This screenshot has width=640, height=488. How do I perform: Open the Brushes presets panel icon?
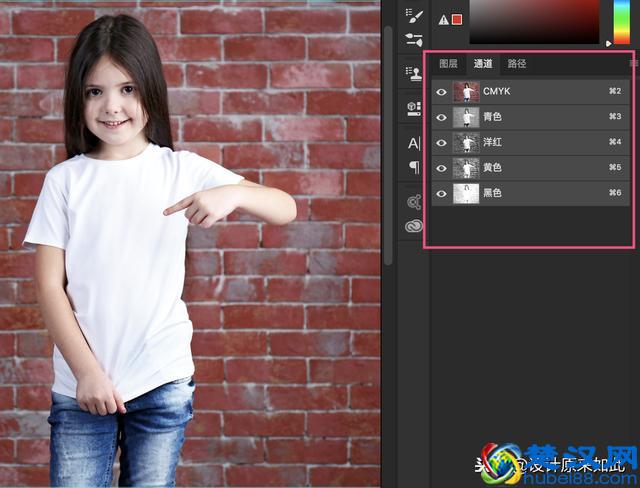[x=414, y=40]
